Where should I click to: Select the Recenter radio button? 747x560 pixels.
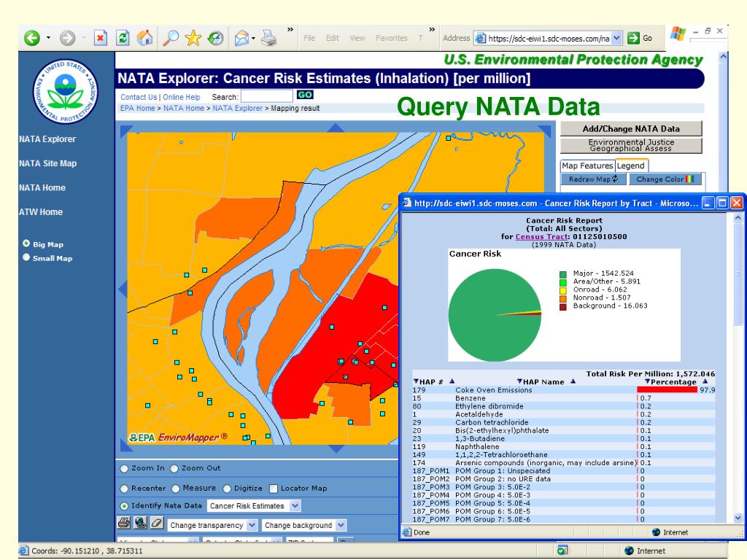(x=124, y=489)
